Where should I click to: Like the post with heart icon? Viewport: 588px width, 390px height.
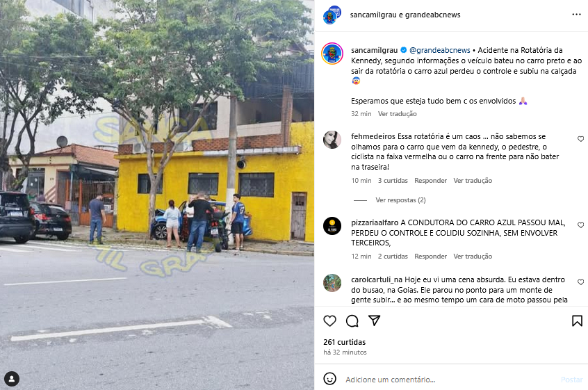329,321
